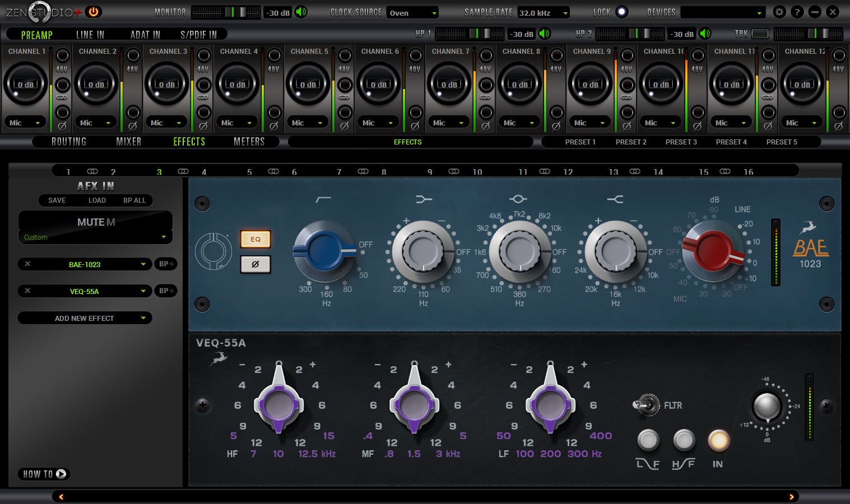Switch to the ADAT In tab
The width and height of the screenshot is (850, 504).
click(145, 35)
